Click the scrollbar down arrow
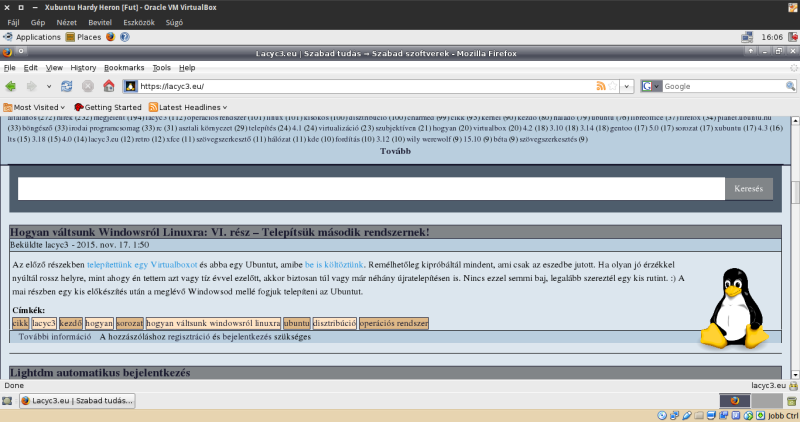Viewport: 800px width, 422px height. [x=795, y=375]
